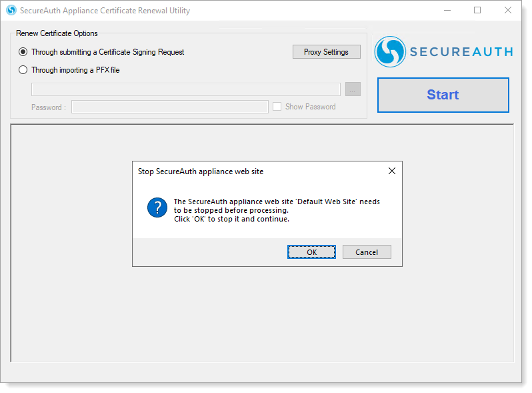Viewport: 532px width, 393px height.
Task: Choose the importing a PFX file option
Action: point(23,69)
